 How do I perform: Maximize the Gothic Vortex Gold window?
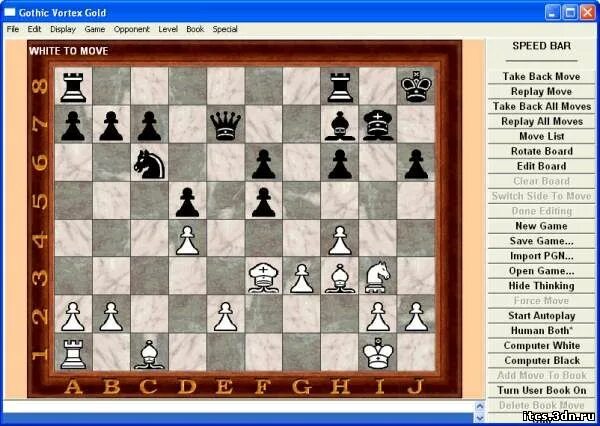570,12
